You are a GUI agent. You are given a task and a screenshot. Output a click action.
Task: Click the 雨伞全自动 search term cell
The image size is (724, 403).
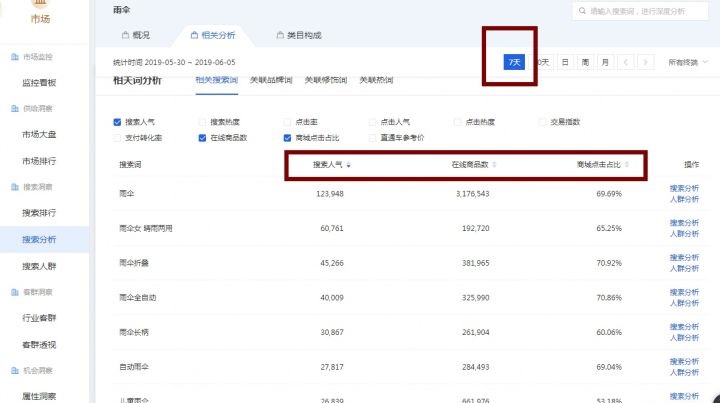[x=138, y=298]
